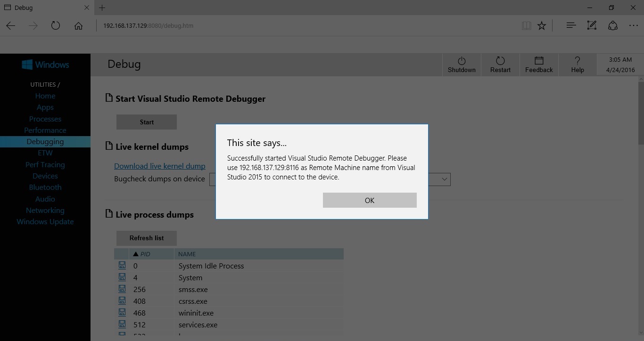Open the Hub icon
Viewport: 644px width, 341px height.
point(571,25)
